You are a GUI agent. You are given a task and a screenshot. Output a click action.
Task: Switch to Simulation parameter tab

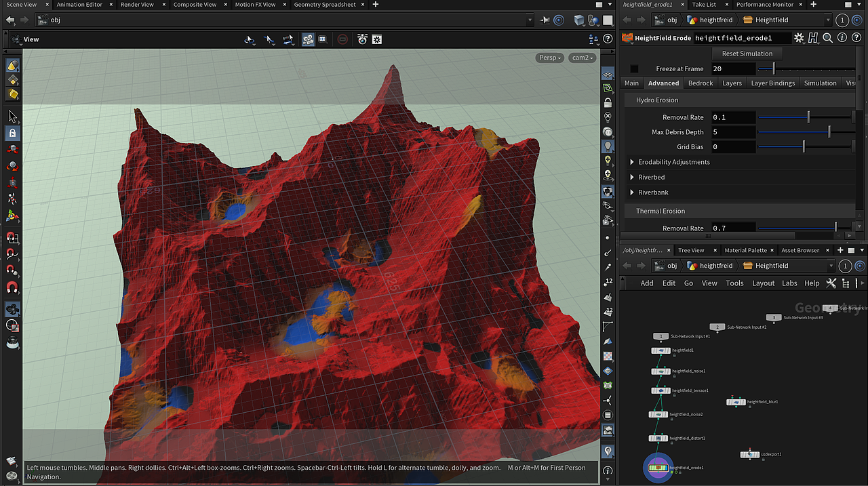pyautogui.click(x=821, y=83)
